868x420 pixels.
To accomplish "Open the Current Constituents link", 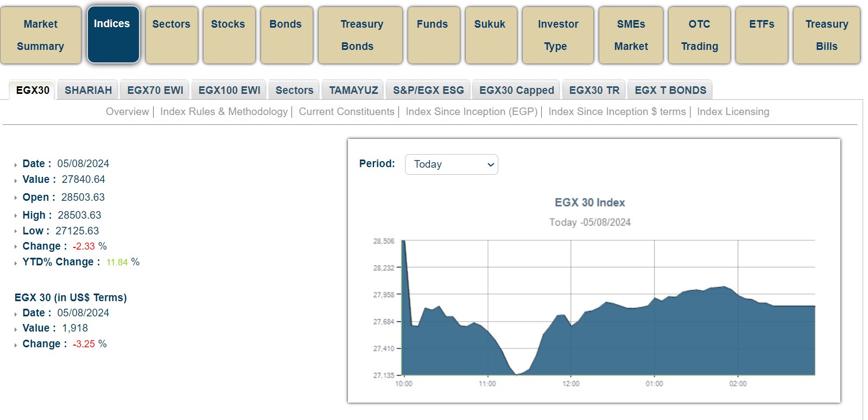I will click(346, 112).
